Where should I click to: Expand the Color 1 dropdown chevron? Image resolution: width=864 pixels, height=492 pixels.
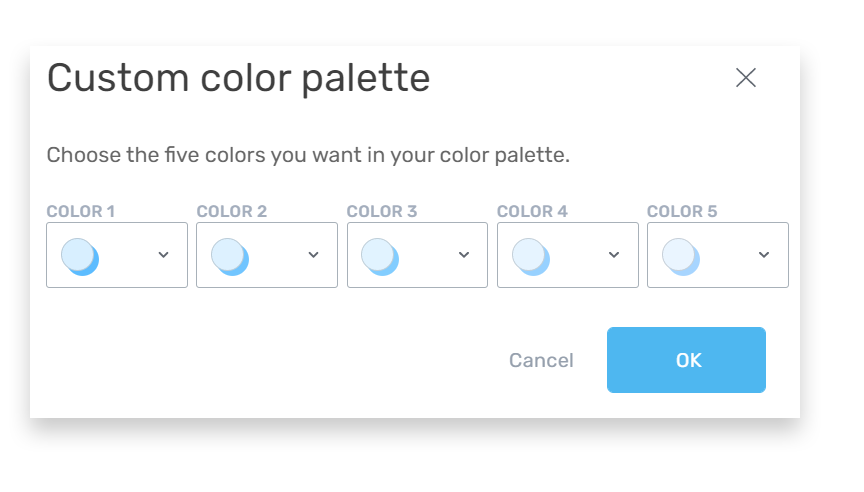pyautogui.click(x=164, y=255)
